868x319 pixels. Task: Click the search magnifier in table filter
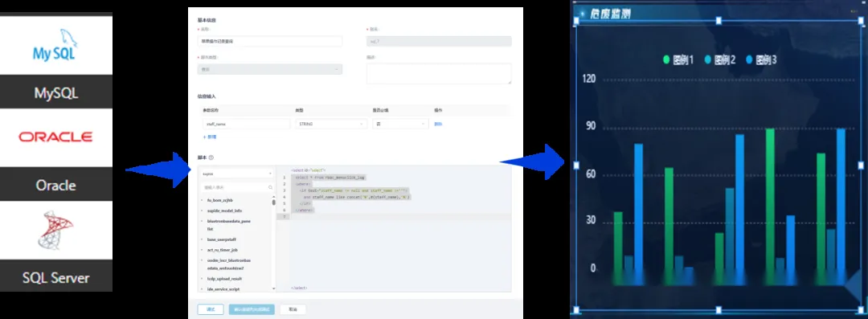point(270,188)
